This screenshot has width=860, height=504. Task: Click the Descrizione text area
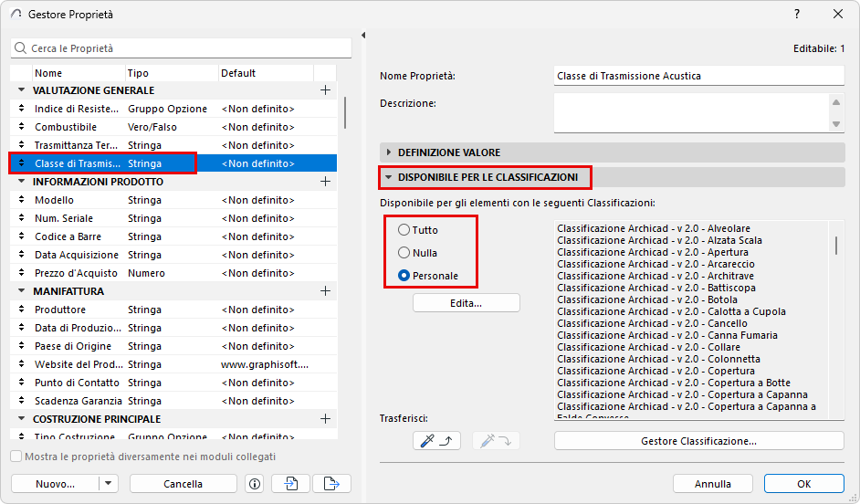click(x=691, y=113)
